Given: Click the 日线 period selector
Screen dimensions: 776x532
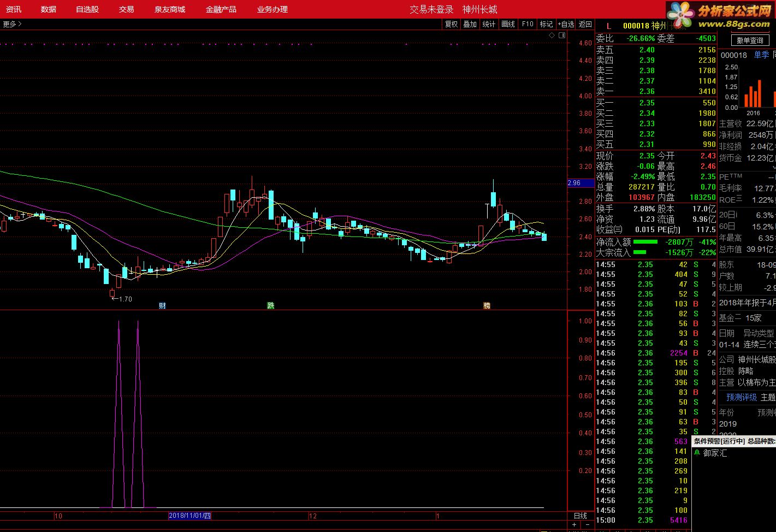Looking at the screenshot, I should coord(580,516).
